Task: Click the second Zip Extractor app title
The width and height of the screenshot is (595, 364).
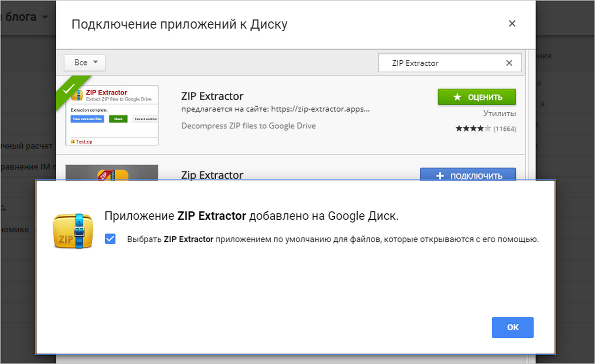Action: click(x=212, y=175)
